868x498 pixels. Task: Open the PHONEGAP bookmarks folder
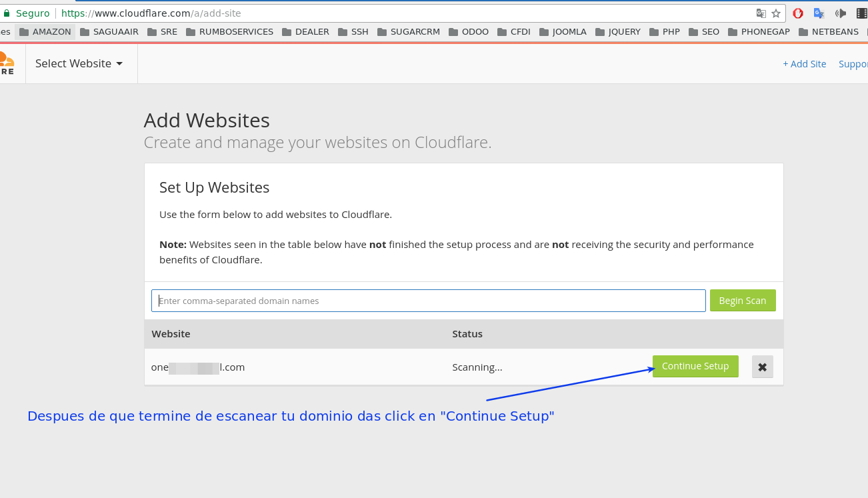tap(759, 31)
